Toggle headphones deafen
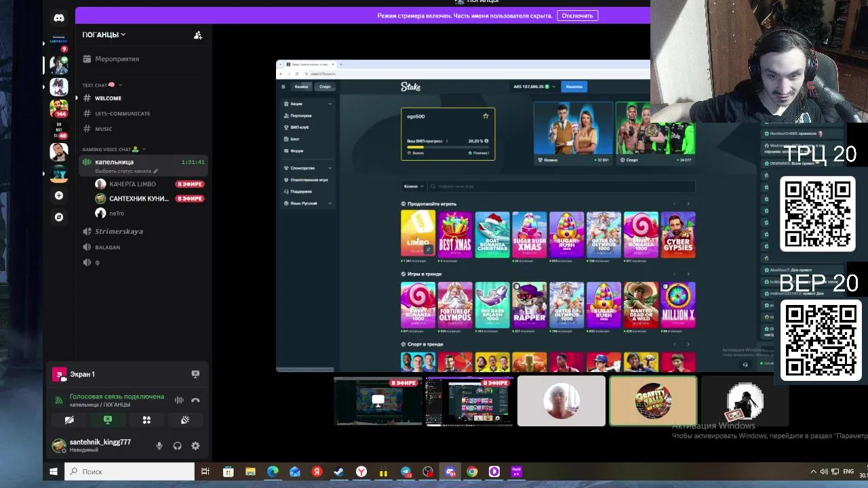This screenshot has height=488, width=868. (x=177, y=446)
